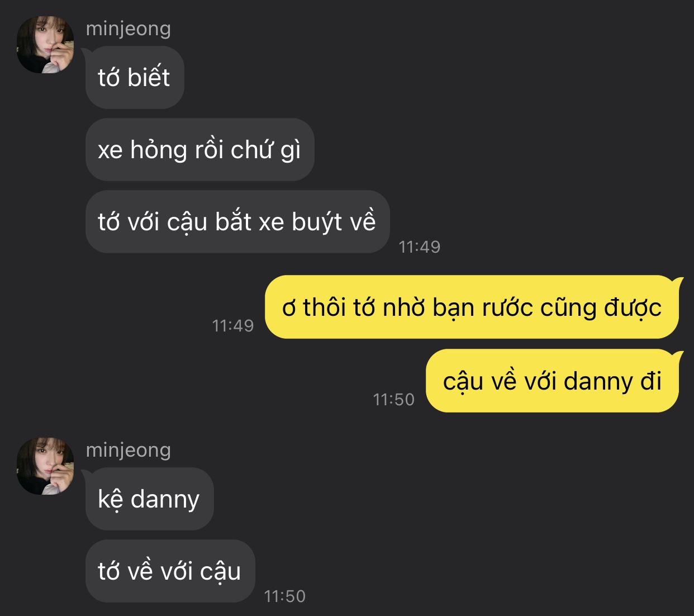Tap minjeong's avatar beside 'kệ danny'
This screenshot has height=616, width=694.
tap(45, 466)
